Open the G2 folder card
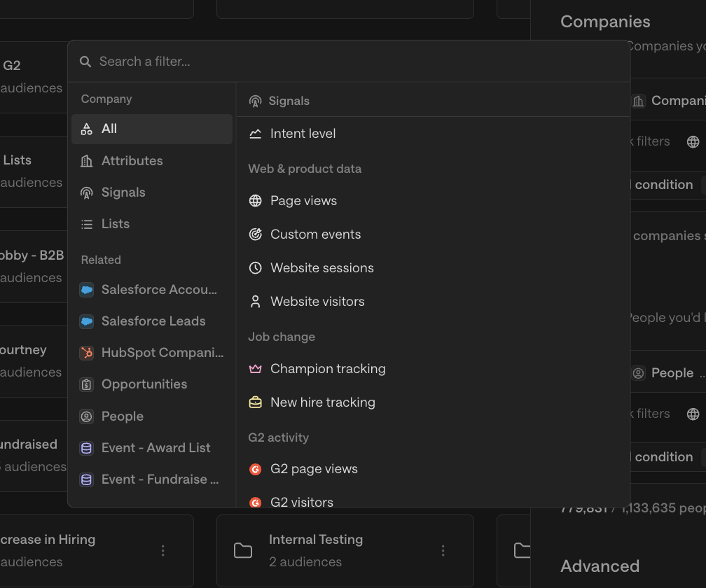This screenshot has width=706, height=588. [34, 77]
